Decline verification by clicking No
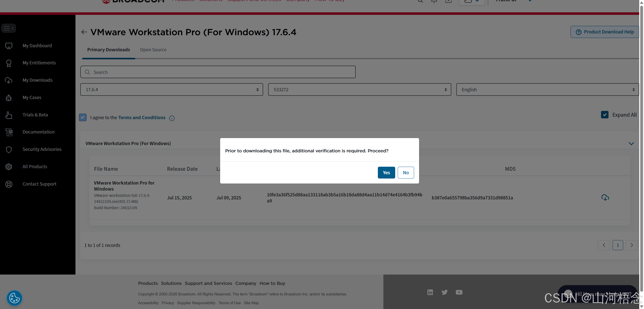Viewport: 644px width, 309px height. coord(406,172)
